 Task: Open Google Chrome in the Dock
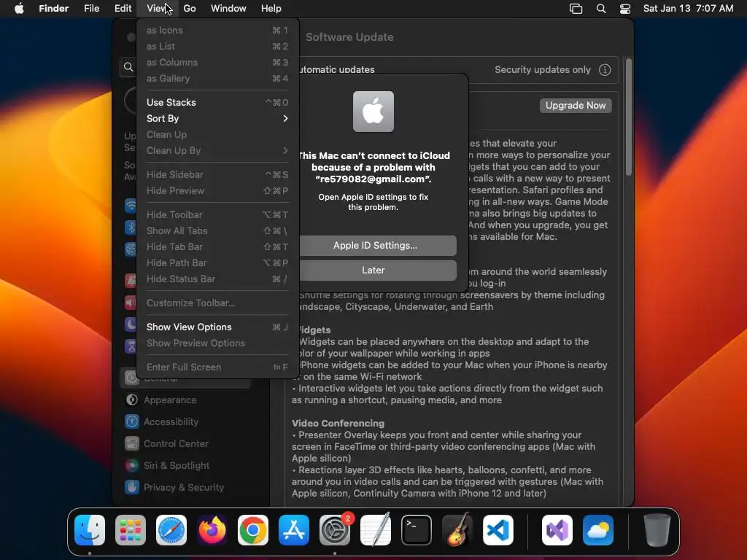(x=253, y=530)
